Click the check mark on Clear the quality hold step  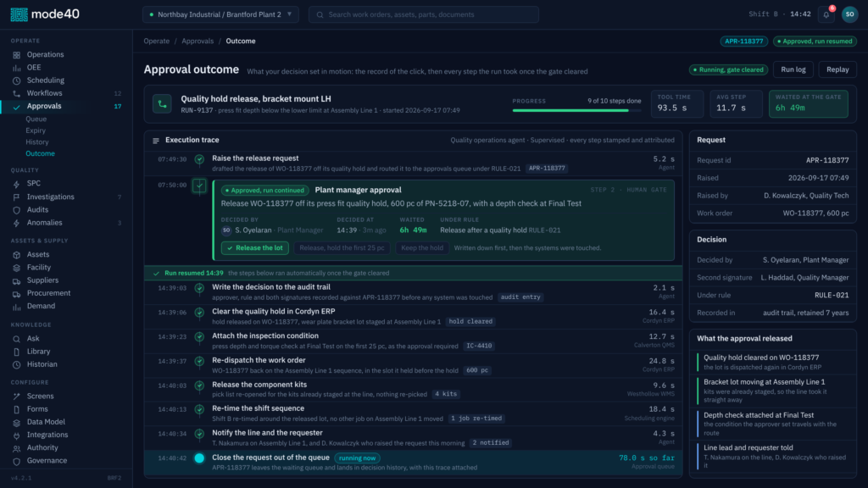coord(199,313)
